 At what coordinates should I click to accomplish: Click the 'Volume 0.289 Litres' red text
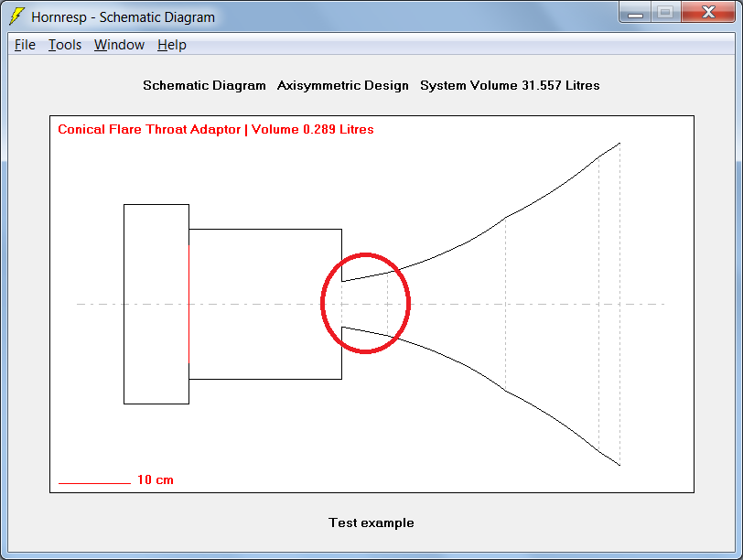pyautogui.click(x=312, y=129)
